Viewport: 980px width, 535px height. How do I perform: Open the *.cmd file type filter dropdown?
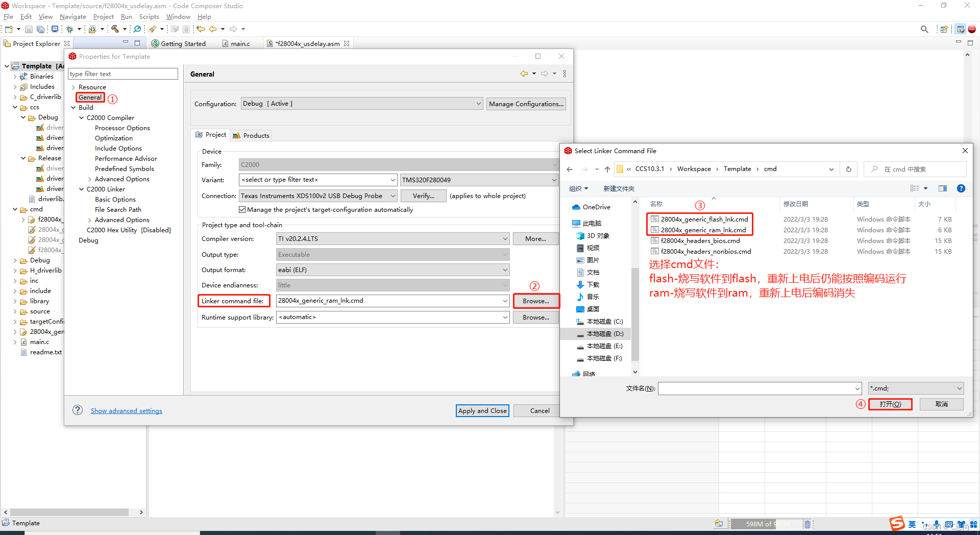pos(916,388)
